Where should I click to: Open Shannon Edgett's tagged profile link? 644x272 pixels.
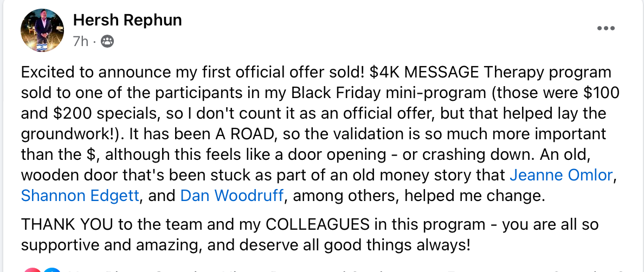tap(80, 195)
